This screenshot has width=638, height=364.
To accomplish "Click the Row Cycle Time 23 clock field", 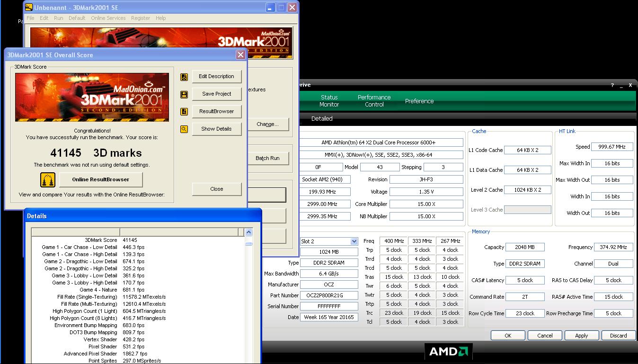I will point(525,313).
